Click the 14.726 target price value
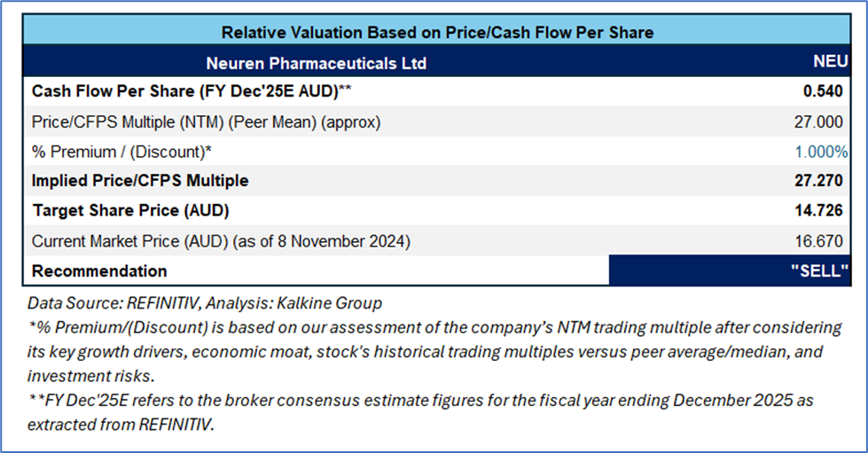Viewport: 868px width, 453px height. tap(818, 210)
